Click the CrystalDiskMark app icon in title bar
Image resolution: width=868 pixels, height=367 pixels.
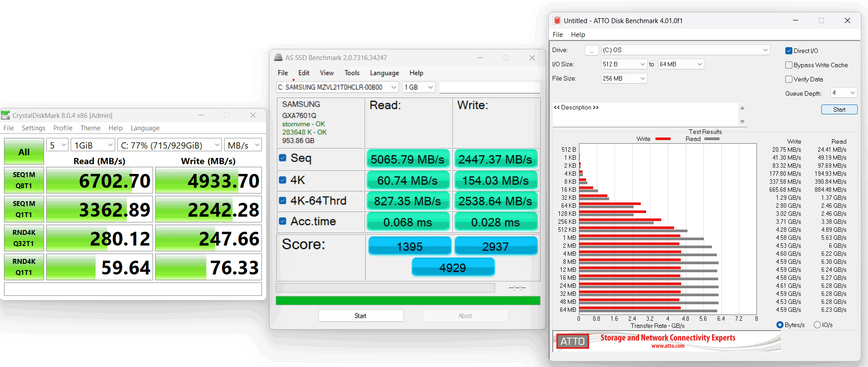pos(5,115)
